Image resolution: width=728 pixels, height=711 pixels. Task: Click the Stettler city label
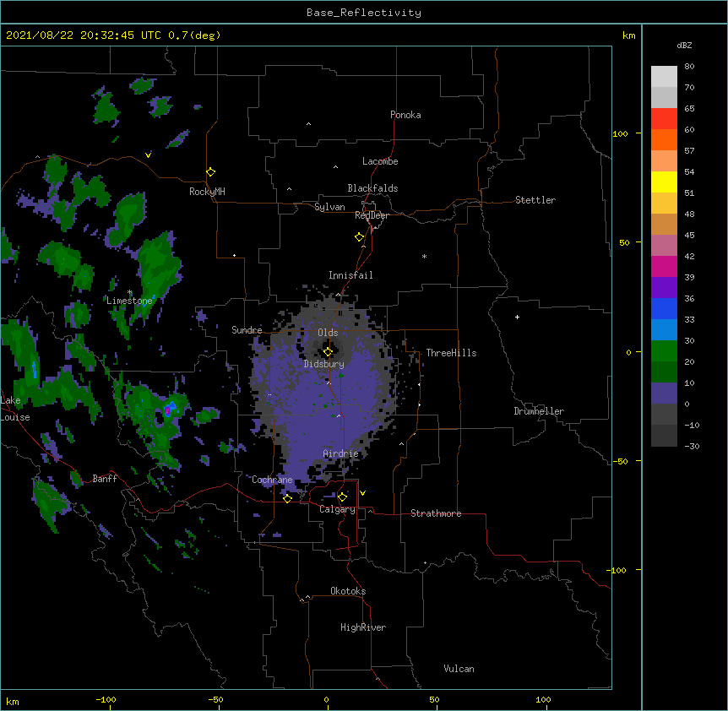pyautogui.click(x=535, y=200)
